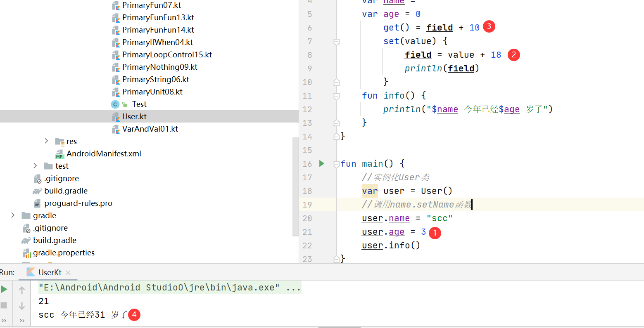This screenshot has width=644, height=328.
Task: Click project tree vertical scrollbar
Action: point(295,186)
